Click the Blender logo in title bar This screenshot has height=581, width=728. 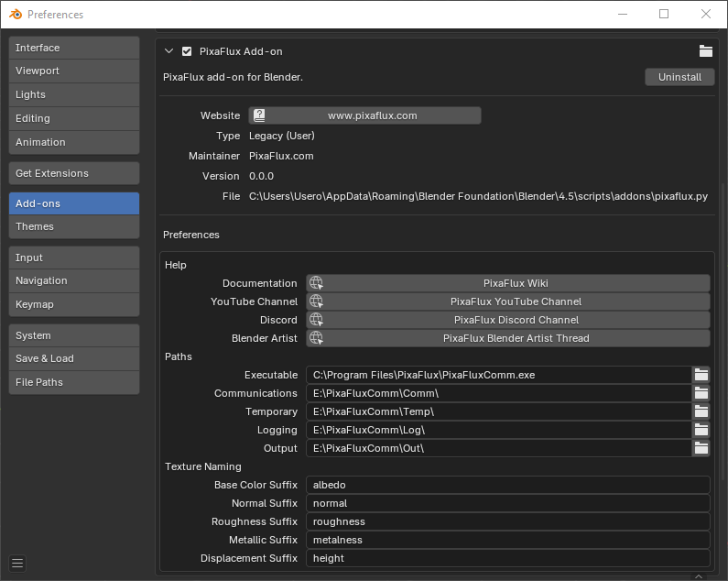tap(16, 14)
